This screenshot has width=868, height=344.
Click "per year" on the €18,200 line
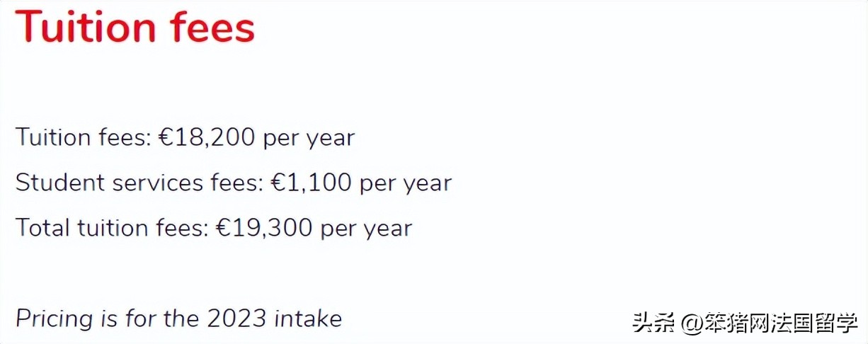point(309,137)
